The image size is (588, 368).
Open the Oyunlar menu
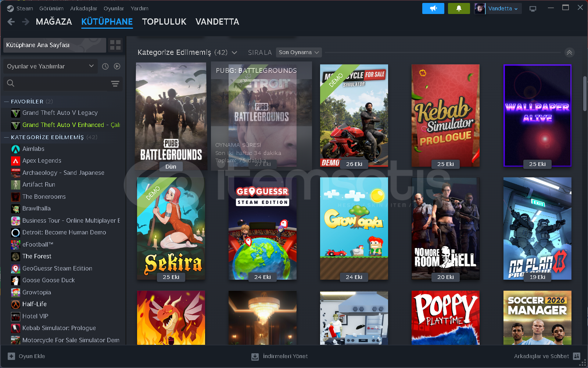point(114,8)
